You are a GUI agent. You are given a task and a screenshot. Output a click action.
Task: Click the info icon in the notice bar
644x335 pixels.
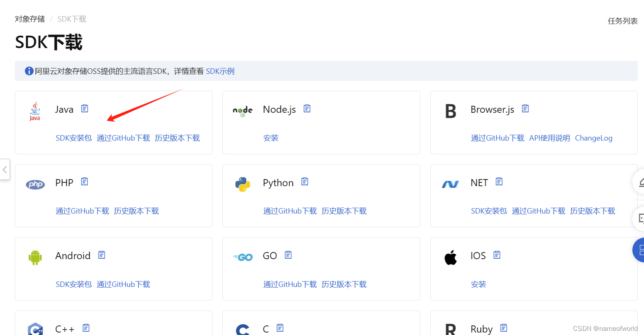click(x=29, y=71)
